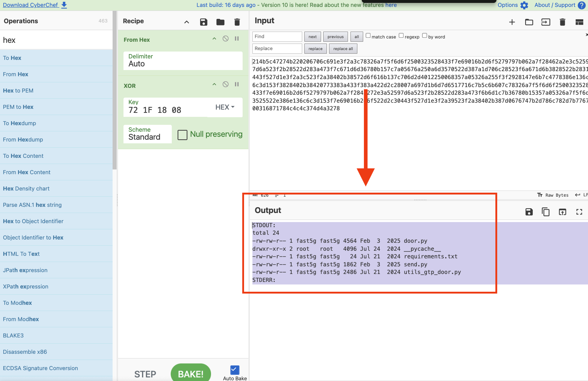Add a new input tab
588x381 pixels.
[512, 22]
